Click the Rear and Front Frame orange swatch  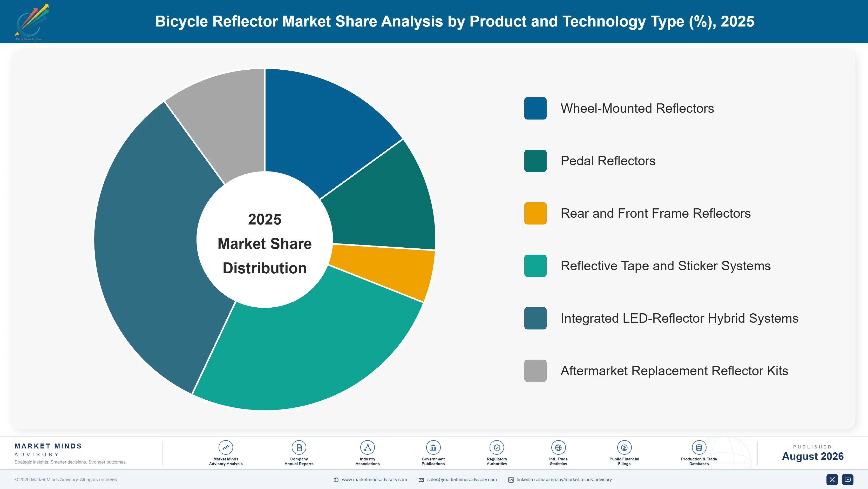[535, 213]
